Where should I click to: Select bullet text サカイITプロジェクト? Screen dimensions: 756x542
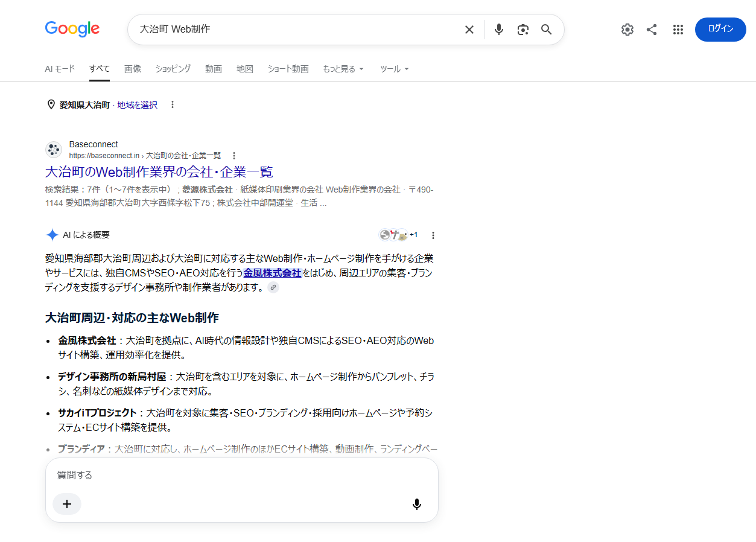point(97,413)
